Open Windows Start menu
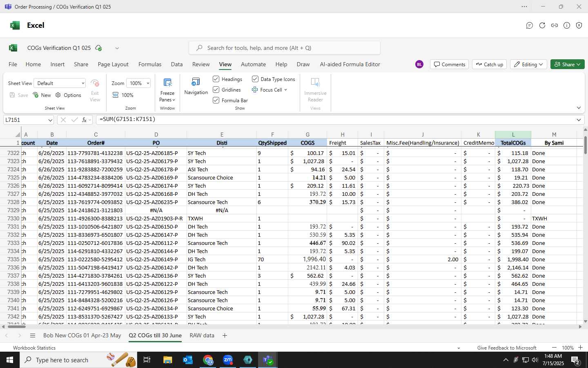 pos(10,360)
